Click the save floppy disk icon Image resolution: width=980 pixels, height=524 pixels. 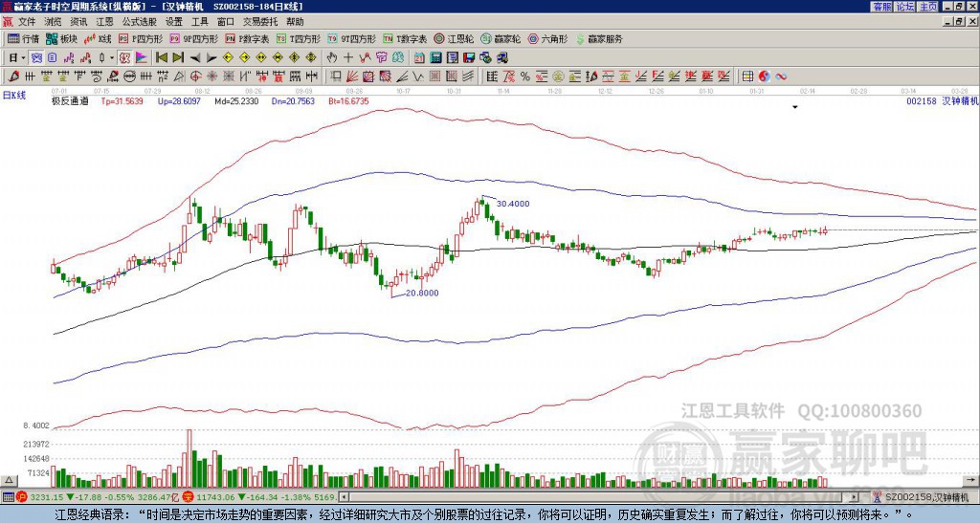pos(469,58)
